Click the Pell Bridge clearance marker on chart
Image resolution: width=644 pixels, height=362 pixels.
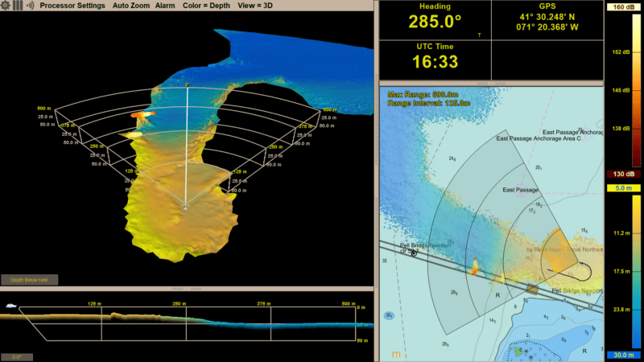(415, 253)
